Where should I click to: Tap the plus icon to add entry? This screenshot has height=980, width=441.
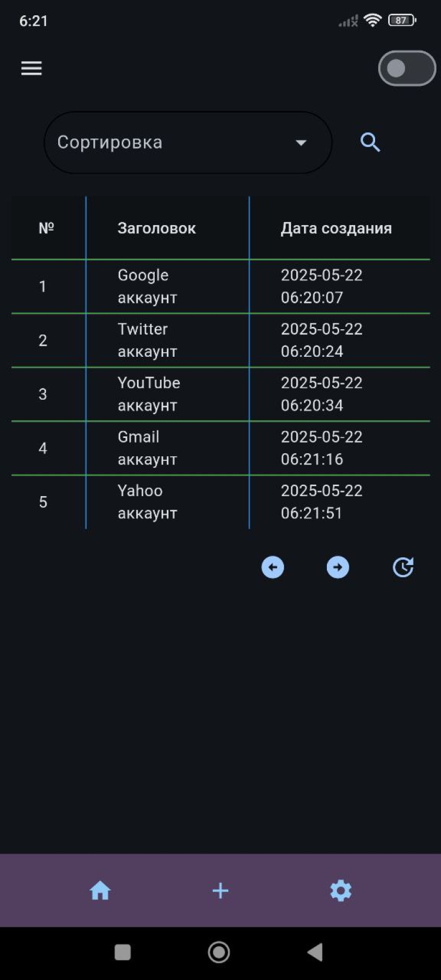coord(220,891)
